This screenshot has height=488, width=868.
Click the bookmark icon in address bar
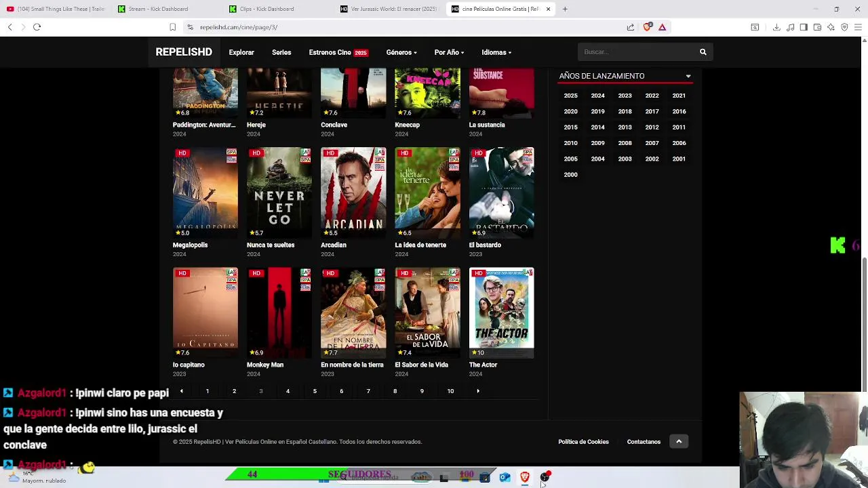[x=173, y=27]
